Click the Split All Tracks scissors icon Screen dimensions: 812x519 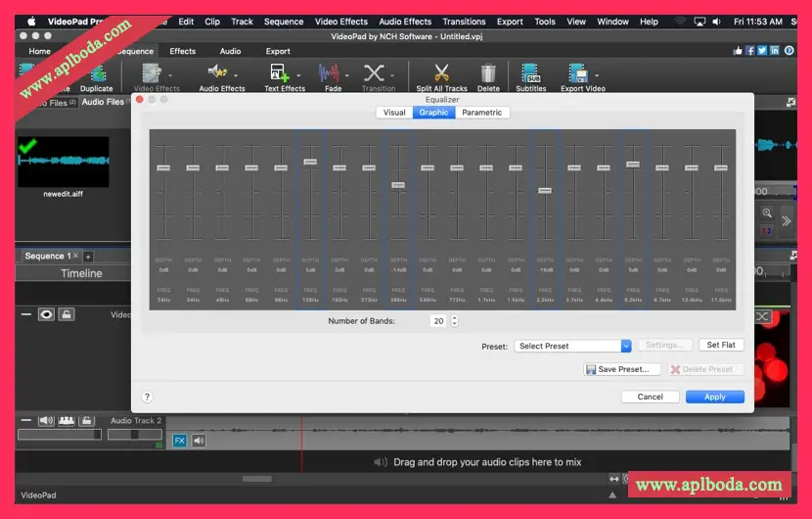point(441,73)
